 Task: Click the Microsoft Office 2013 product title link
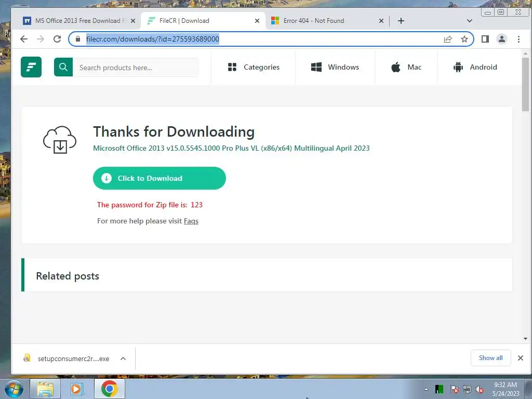(231, 148)
